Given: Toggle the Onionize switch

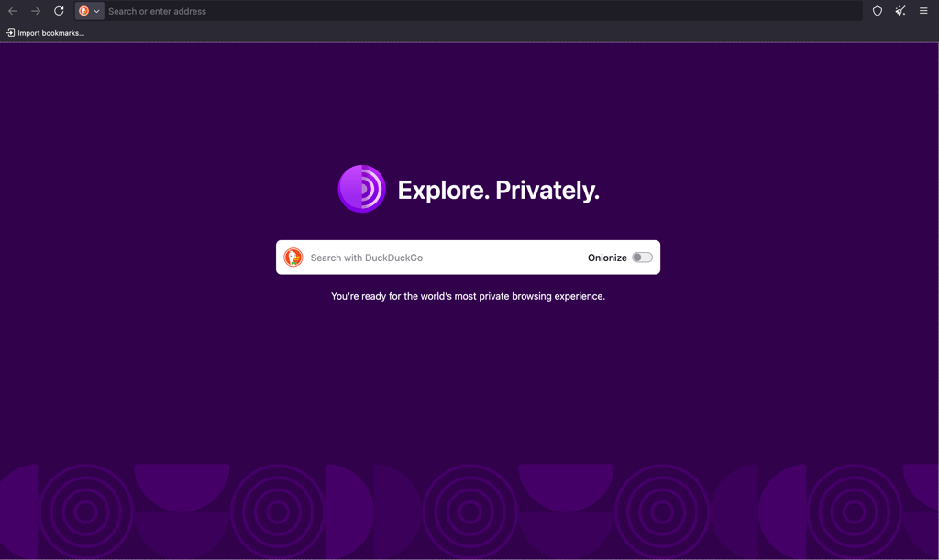Looking at the screenshot, I should click(x=642, y=258).
